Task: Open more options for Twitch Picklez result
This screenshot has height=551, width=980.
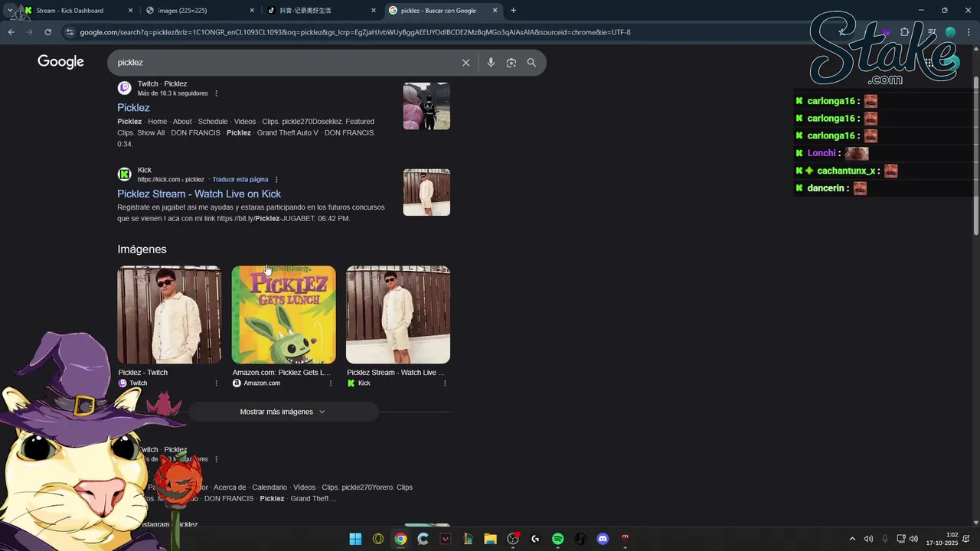Action: pyautogui.click(x=216, y=93)
